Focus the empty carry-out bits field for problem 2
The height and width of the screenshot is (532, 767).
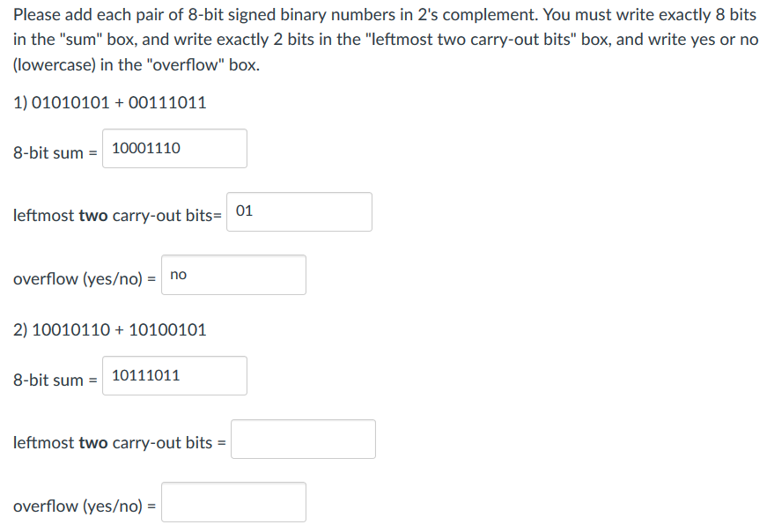tap(303, 439)
